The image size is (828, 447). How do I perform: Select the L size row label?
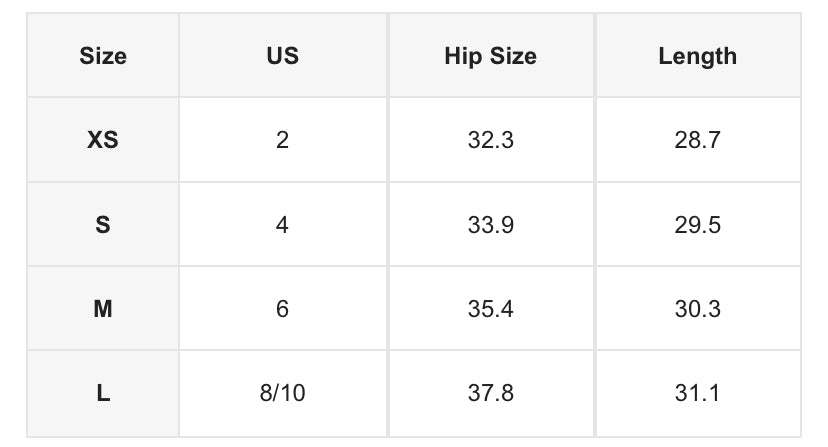pos(103,393)
